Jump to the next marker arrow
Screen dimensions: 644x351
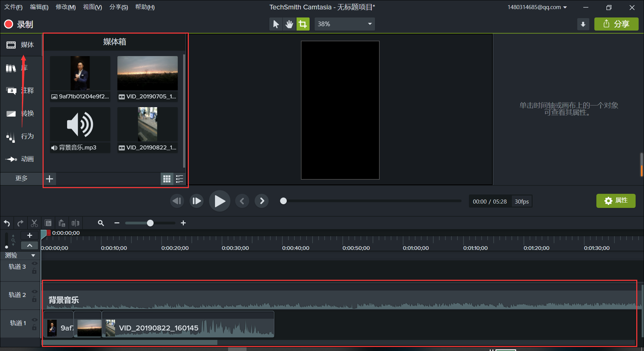[x=262, y=201]
